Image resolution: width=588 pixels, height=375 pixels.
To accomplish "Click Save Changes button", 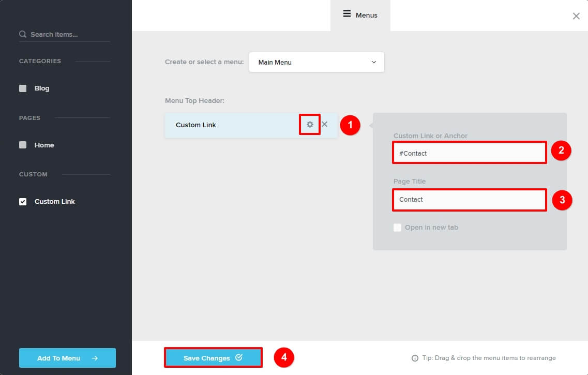I will click(213, 358).
